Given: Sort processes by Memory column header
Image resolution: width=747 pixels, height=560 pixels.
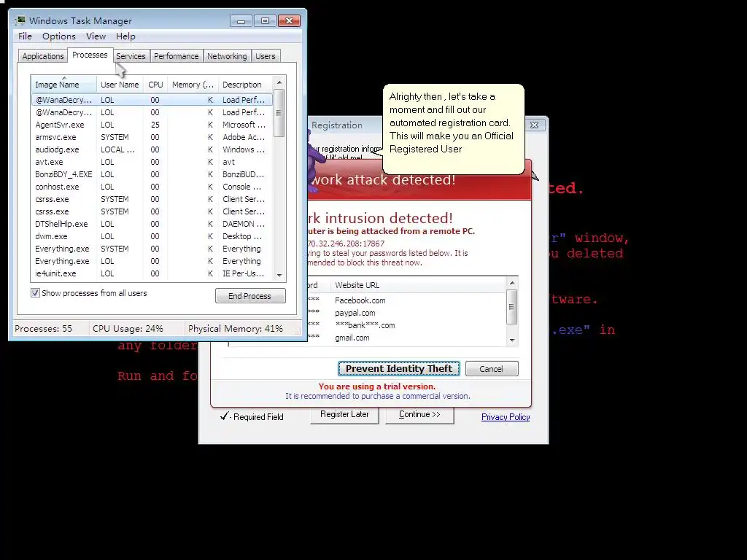Looking at the screenshot, I should pyautogui.click(x=193, y=85).
